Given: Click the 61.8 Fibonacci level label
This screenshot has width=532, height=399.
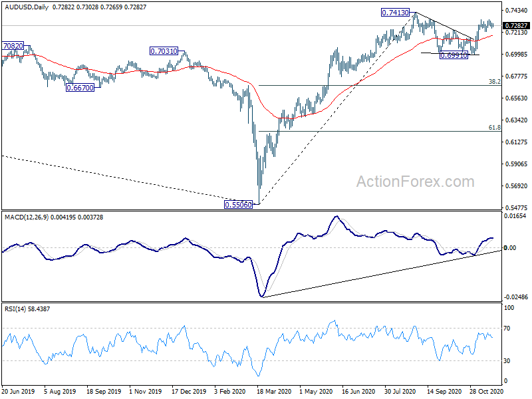Looking at the screenshot, I should click(x=494, y=127).
